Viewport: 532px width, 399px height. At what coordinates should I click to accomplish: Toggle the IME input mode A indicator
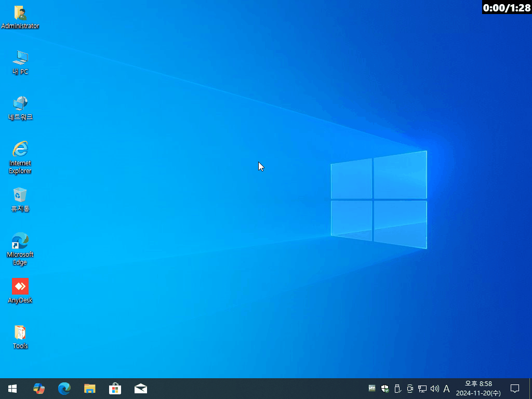click(x=446, y=389)
